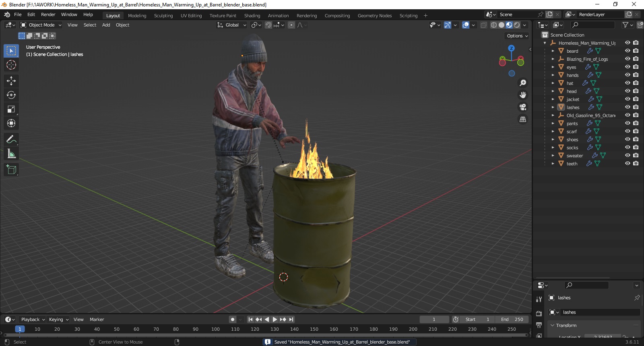
Task: Open timeline View menu
Action: pyautogui.click(x=78, y=319)
